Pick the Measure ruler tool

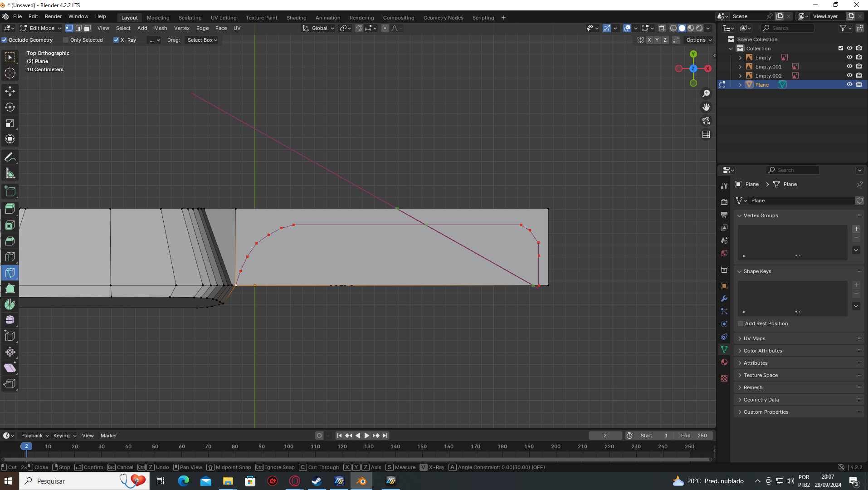[x=10, y=173]
